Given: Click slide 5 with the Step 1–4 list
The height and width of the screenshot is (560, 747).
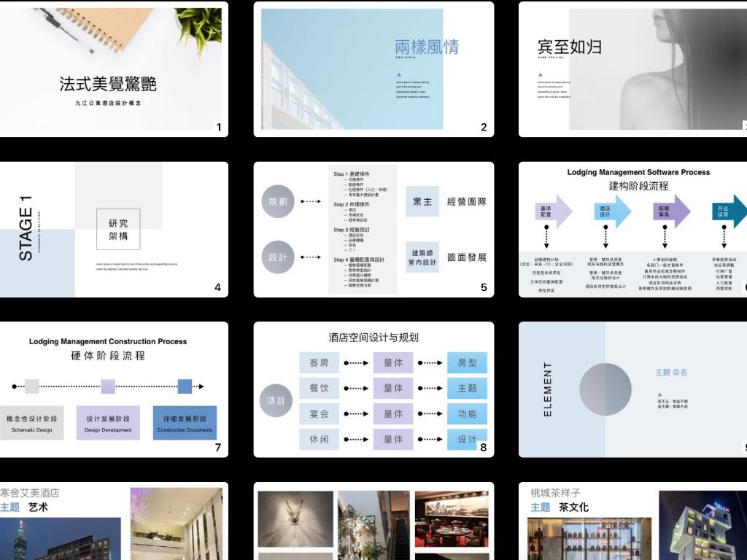Looking at the screenshot, I should pos(373,229).
